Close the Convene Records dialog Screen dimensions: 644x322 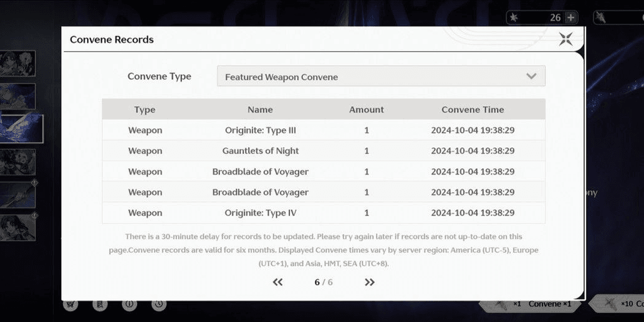[565, 39]
